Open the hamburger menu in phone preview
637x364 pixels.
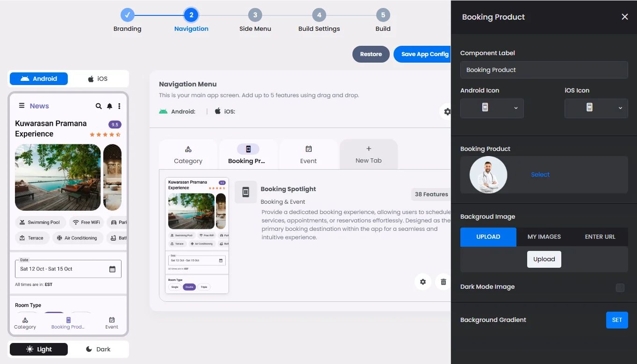(21, 106)
